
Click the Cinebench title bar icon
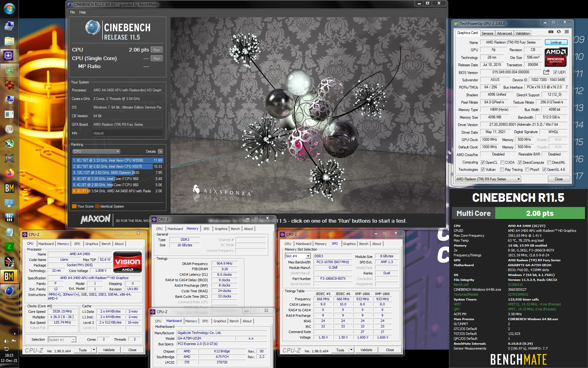(70, 4)
